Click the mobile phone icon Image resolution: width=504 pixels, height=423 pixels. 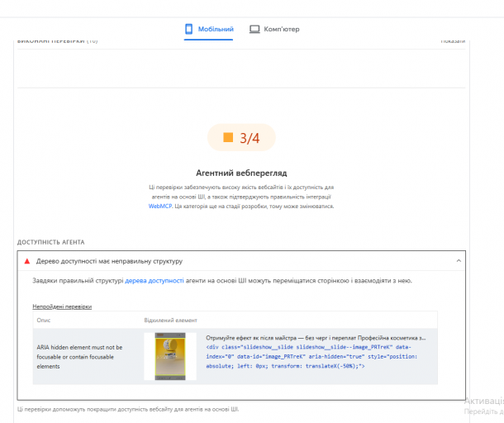coord(188,29)
